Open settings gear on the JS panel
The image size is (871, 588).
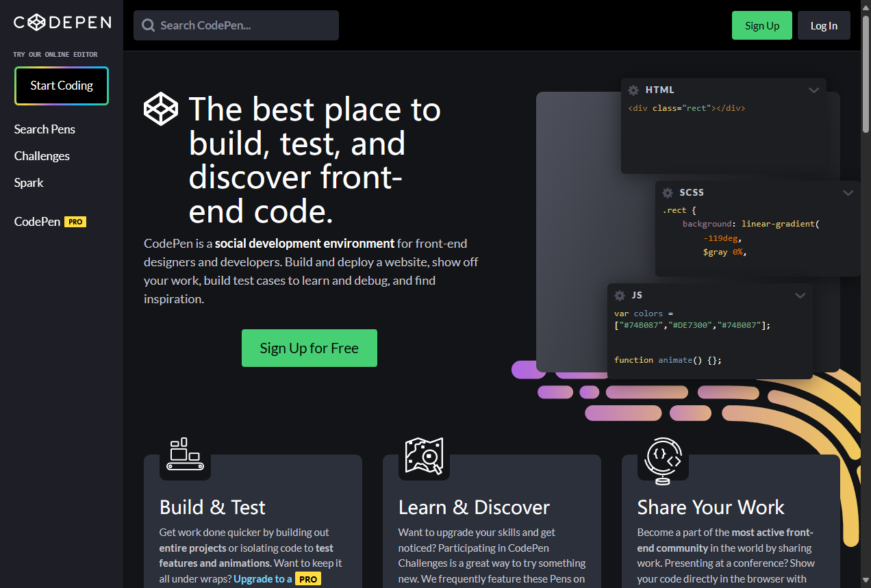pos(619,295)
